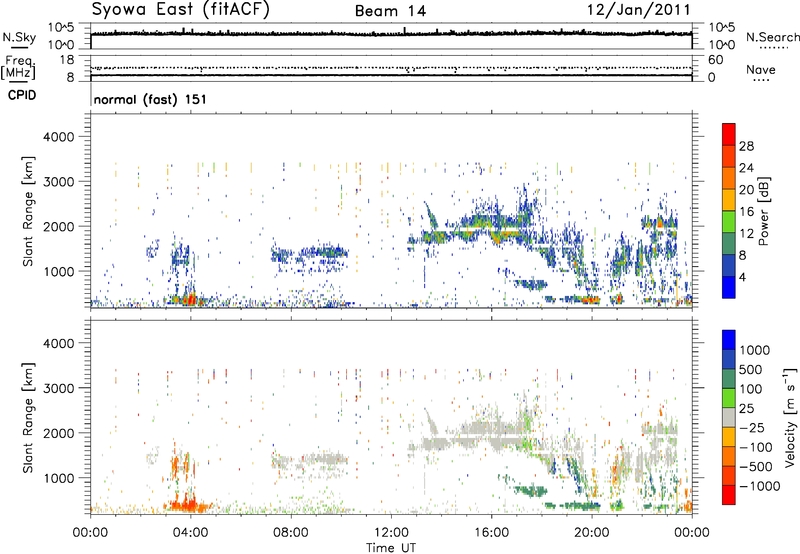This screenshot has width=800, height=554.
Task: Click the "Slant Range [km]" label of power panel
Action: click(x=28, y=211)
